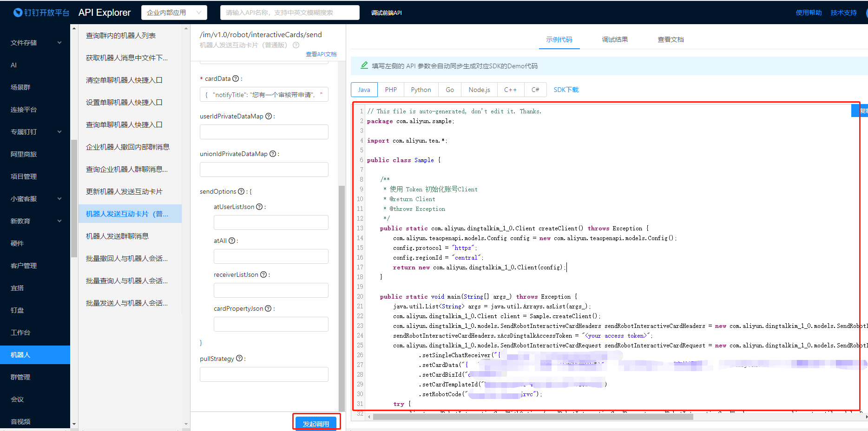This screenshot has height=431, width=868.
Task: Open API 机器人发送群聊消息
Action: coord(130,236)
